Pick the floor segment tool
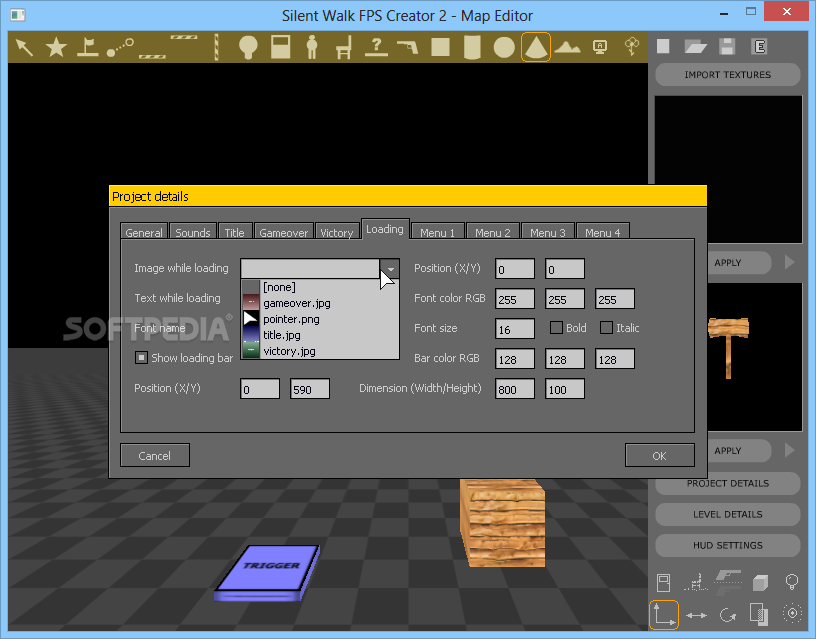Screen dimensions: 816x639 (152, 56)
